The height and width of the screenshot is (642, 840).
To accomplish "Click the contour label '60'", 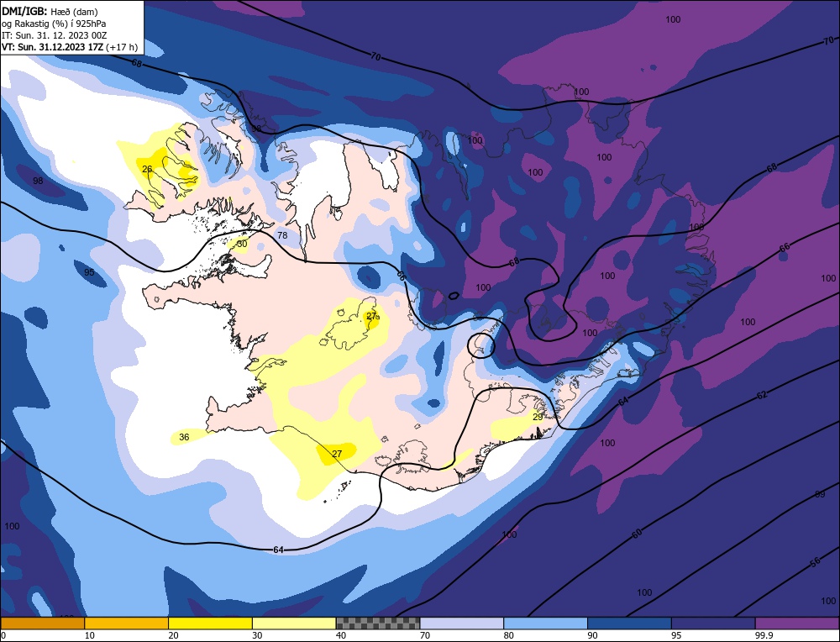I will point(637,534).
